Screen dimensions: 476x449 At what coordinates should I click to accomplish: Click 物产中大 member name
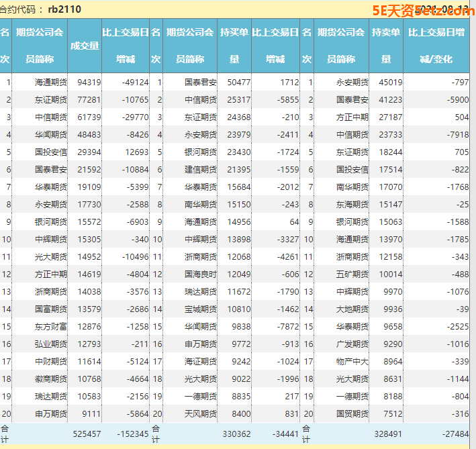tap(352, 362)
